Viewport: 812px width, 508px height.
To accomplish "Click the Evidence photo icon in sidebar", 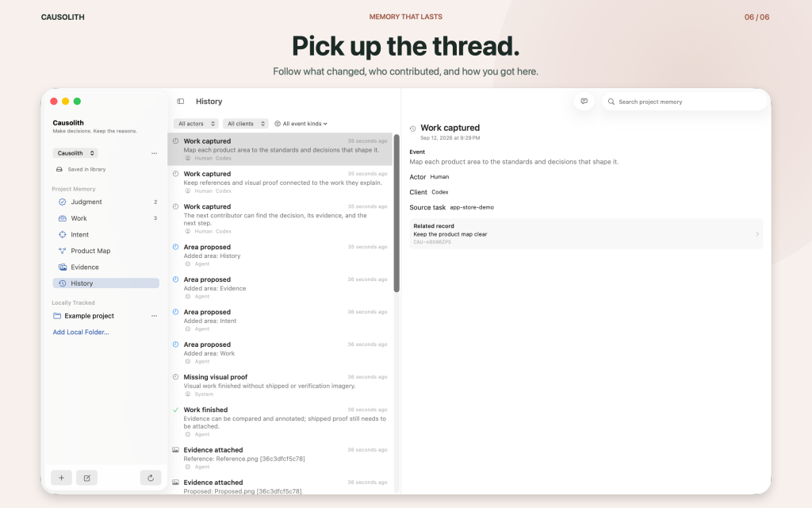I will click(62, 267).
